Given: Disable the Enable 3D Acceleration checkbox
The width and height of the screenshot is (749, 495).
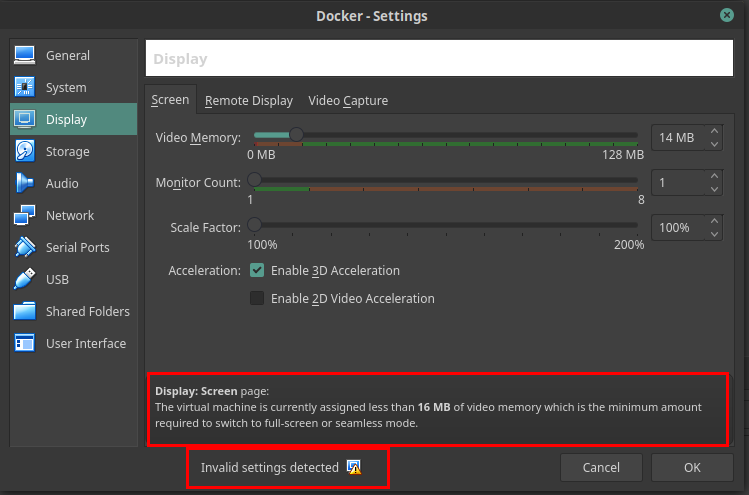Looking at the screenshot, I should tap(257, 270).
